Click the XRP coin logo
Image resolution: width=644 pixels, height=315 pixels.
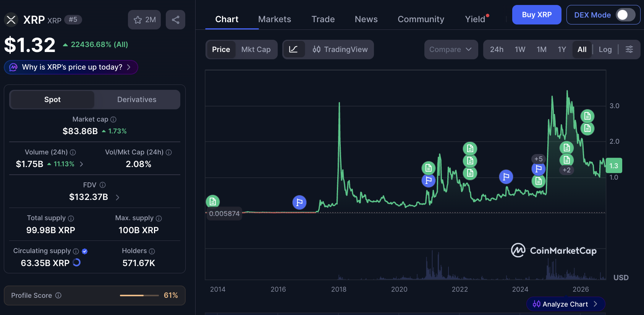[x=11, y=20]
